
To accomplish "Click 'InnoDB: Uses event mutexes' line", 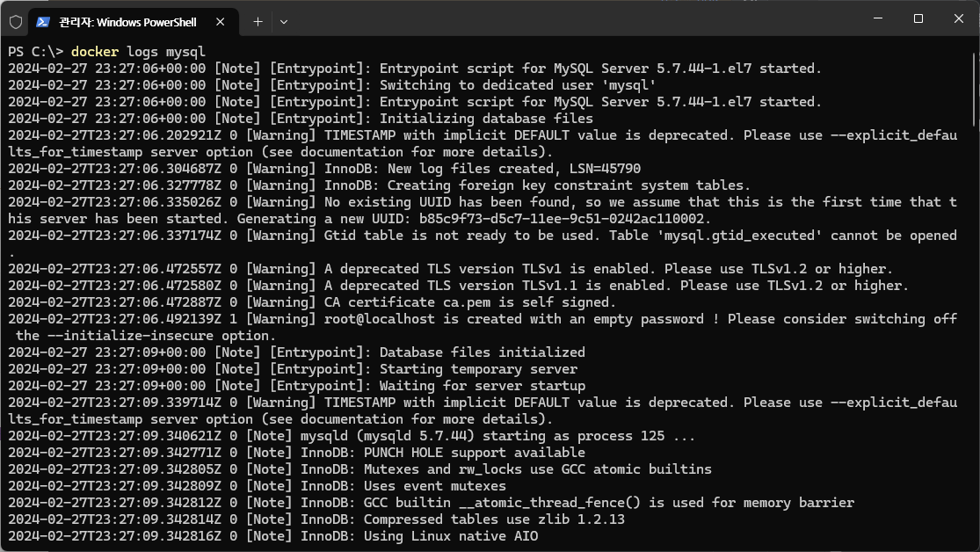I will point(403,486).
